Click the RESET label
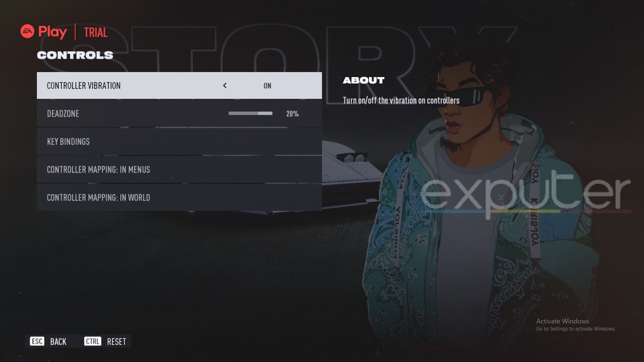This screenshot has height=362, width=644. tap(117, 342)
